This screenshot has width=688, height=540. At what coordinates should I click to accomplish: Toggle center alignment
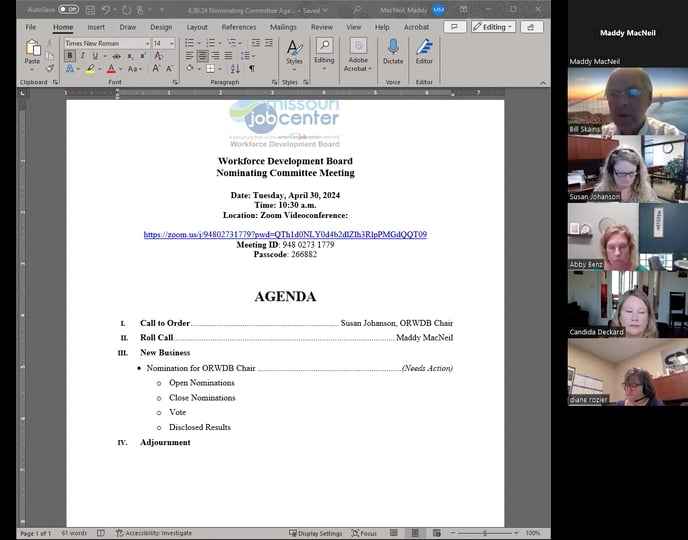(202, 56)
